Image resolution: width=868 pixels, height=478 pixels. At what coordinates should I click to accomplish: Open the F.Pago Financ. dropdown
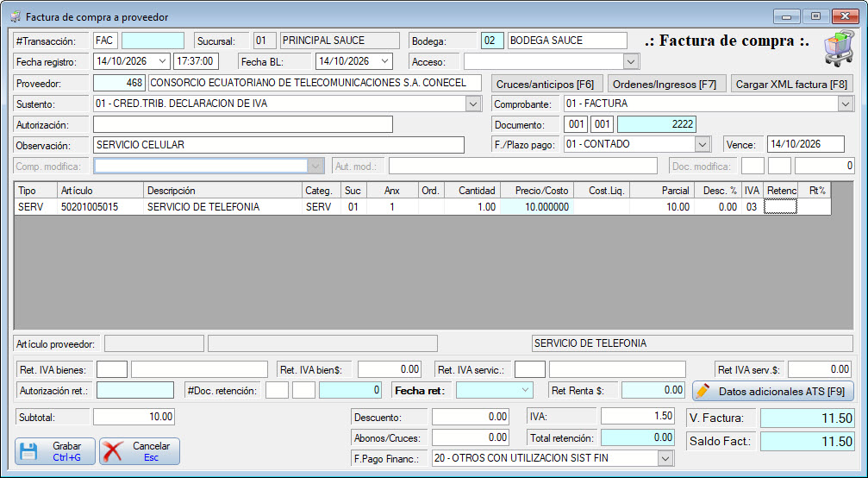[x=665, y=458]
